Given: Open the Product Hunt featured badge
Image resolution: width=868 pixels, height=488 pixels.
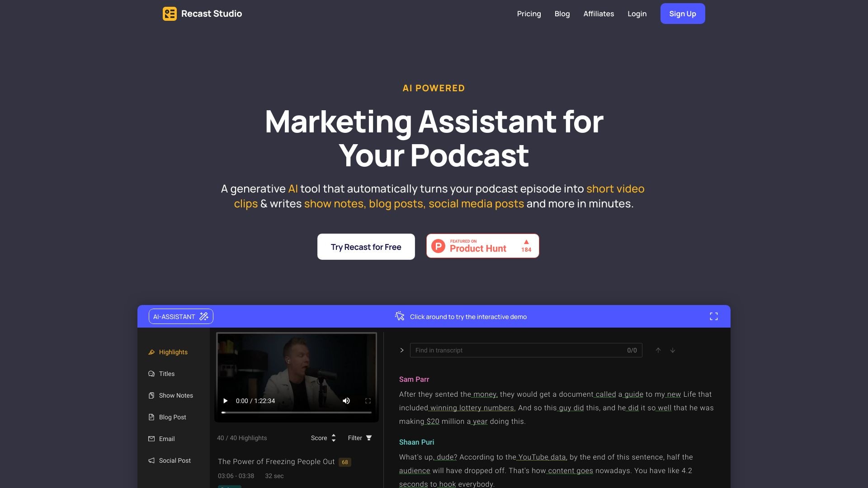Looking at the screenshot, I should (x=482, y=246).
